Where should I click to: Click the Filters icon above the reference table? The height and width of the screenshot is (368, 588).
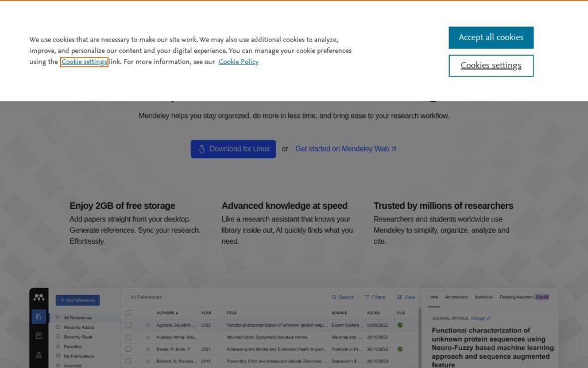click(367, 297)
